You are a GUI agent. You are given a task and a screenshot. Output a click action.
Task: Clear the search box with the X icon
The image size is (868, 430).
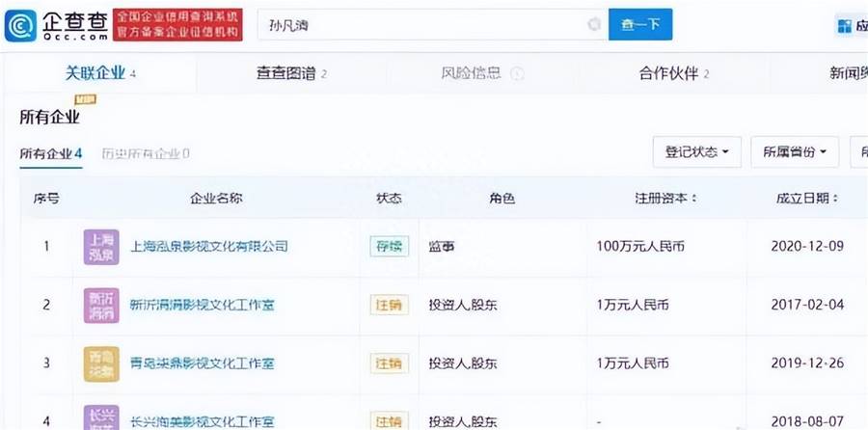[x=594, y=24]
